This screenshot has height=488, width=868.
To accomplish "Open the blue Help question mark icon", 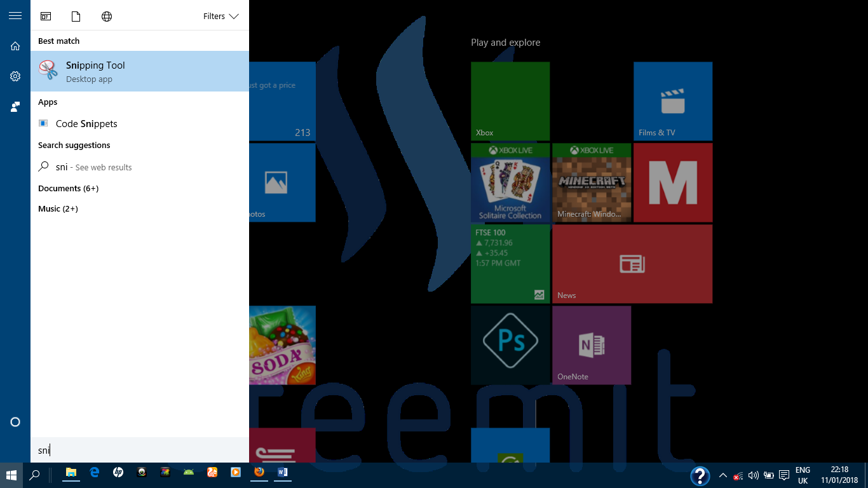I will pyautogui.click(x=700, y=475).
